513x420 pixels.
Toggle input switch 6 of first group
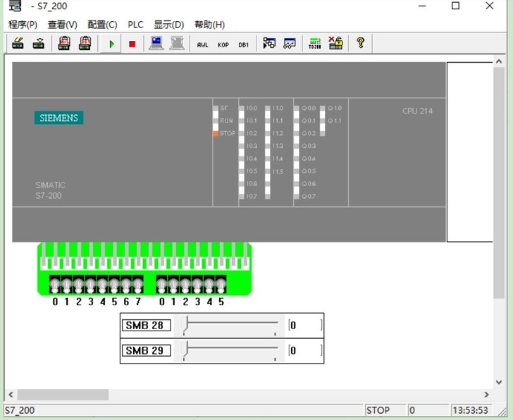126,285
